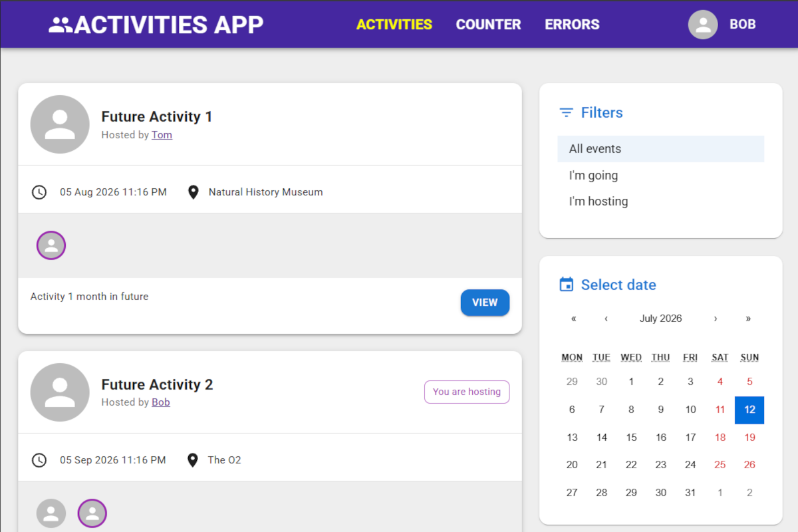Click Future Activity 1 host avatar
Screen dimensions: 798x532
[x=60, y=124]
